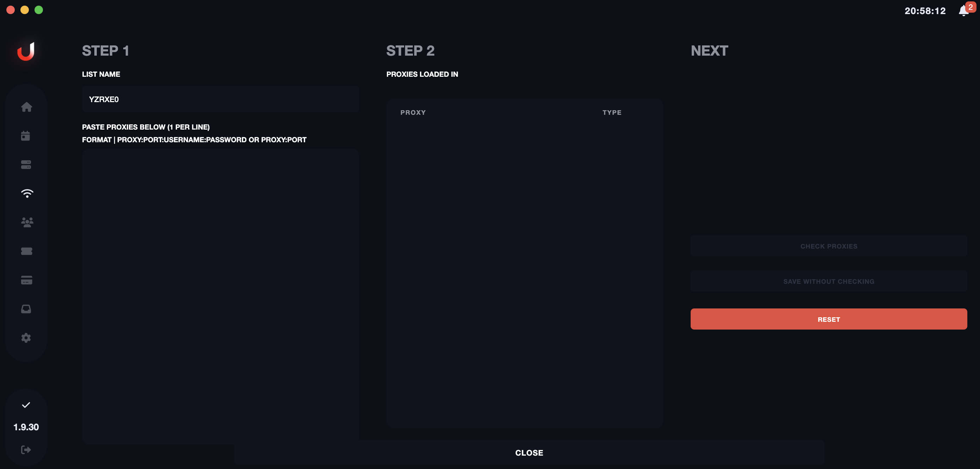
Task: Open the tasks server icon in sidebar
Action: (x=26, y=164)
